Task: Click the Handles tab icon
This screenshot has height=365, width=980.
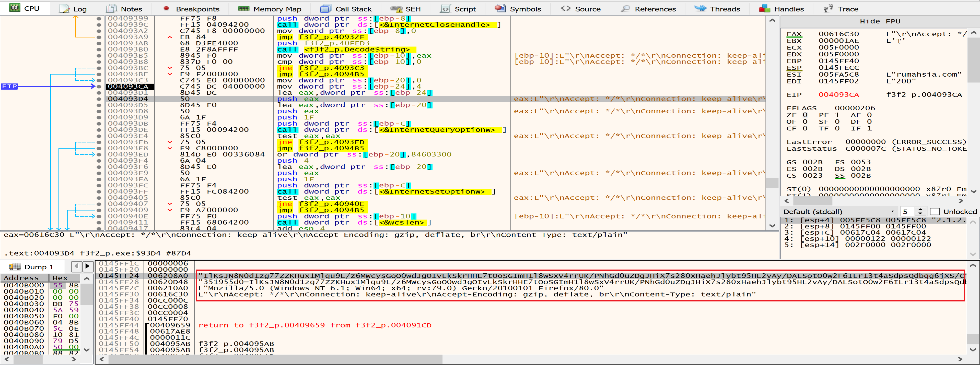Action: (x=765, y=8)
